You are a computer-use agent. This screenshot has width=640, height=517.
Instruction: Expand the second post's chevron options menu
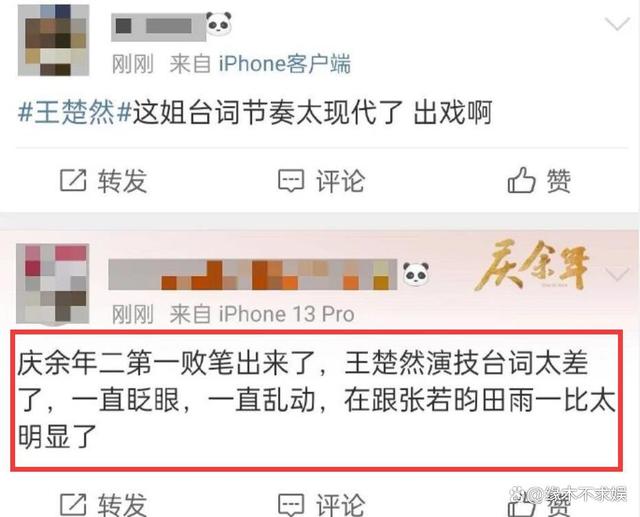619,274
